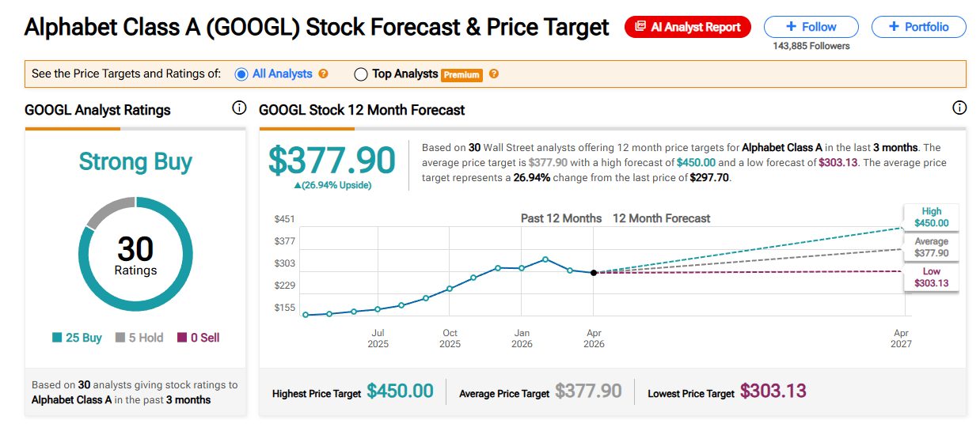The height and width of the screenshot is (435, 980).
Task: Click the gray Hold legend swatch
Action: (120, 338)
